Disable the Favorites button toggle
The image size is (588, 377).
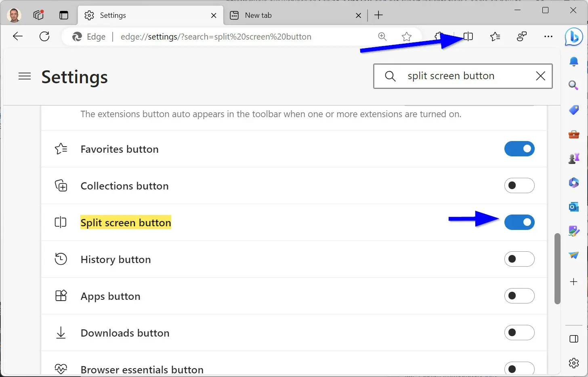pyautogui.click(x=519, y=149)
